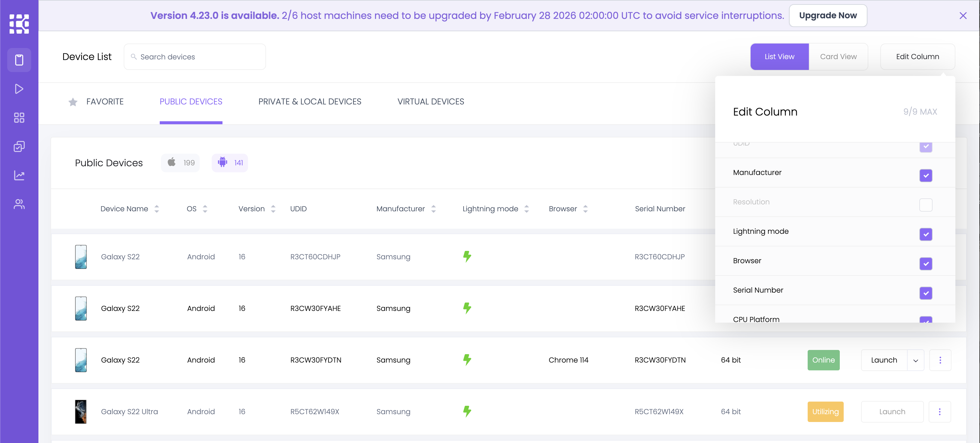Enable the Resolution column checkbox
Image resolution: width=980 pixels, height=443 pixels.
tap(925, 205)
